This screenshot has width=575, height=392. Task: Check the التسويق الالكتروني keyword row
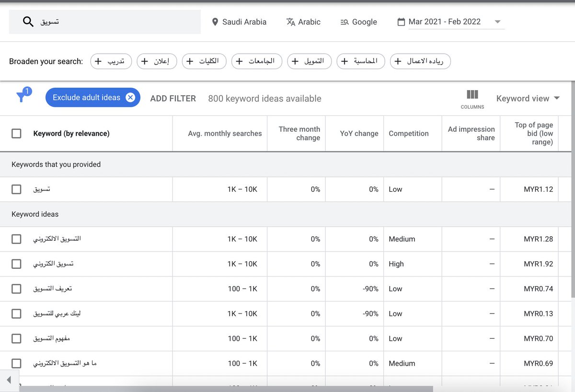tap(16, 239)
